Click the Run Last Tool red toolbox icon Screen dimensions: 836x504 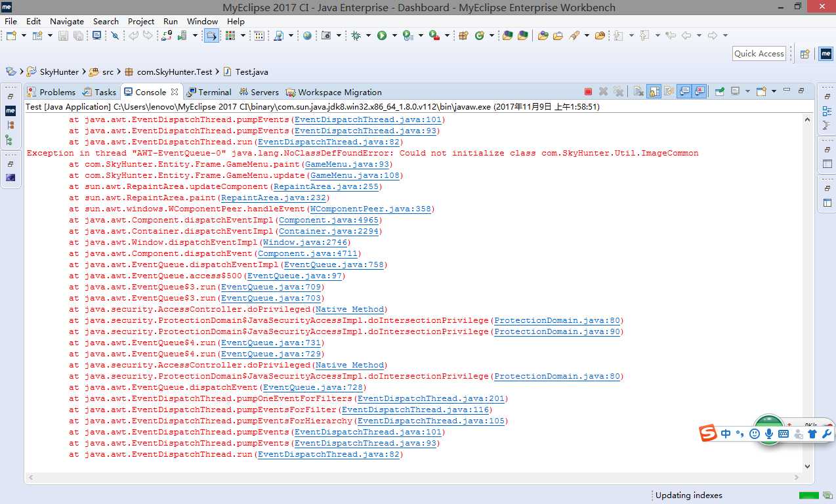(434, 35)
